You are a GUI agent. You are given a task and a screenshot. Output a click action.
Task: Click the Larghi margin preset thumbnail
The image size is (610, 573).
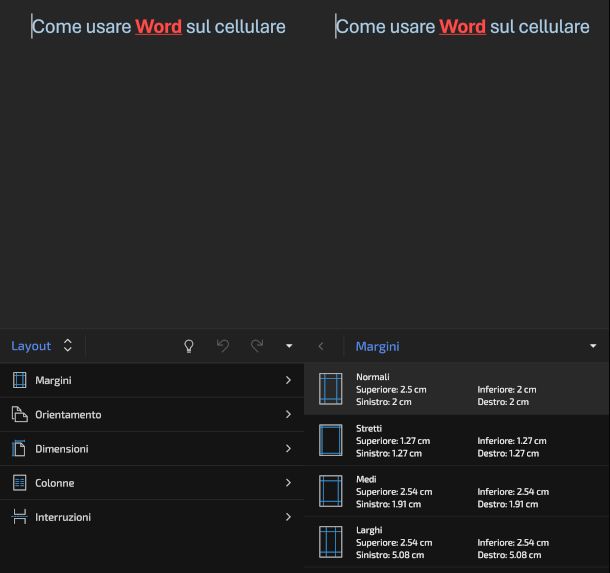pyautogui.click(x=331, y=542)
